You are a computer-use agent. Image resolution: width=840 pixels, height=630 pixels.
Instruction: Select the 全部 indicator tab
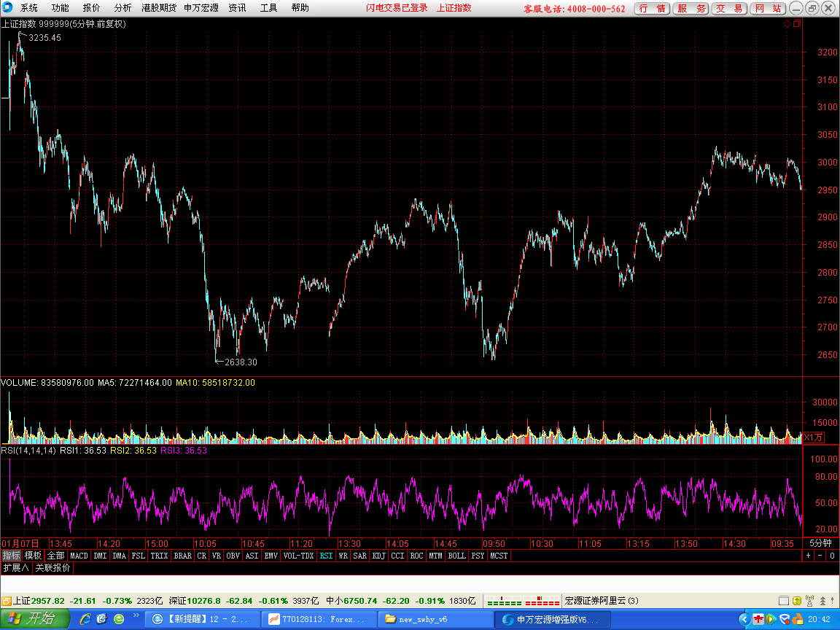click(x=55, y=556)
